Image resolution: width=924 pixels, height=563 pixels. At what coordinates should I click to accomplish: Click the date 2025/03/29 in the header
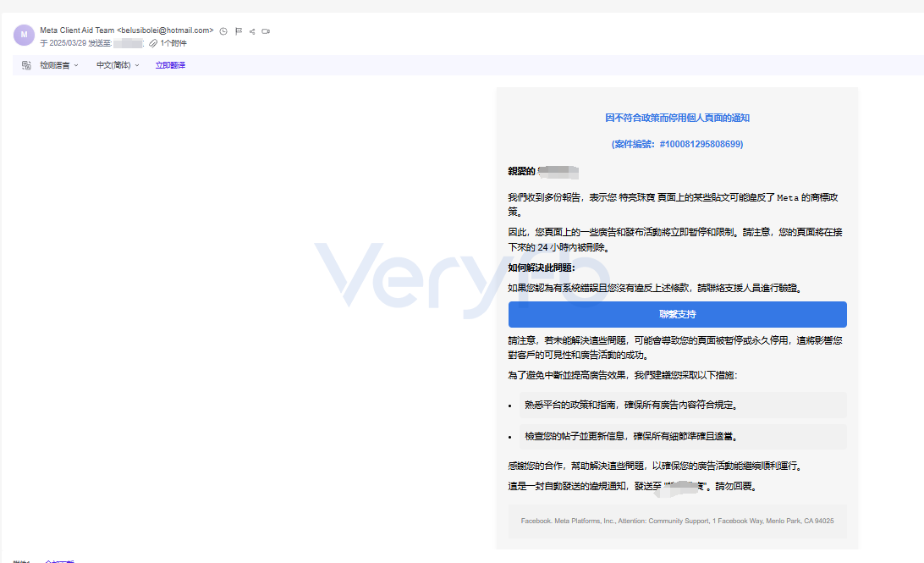click(68, 43)
